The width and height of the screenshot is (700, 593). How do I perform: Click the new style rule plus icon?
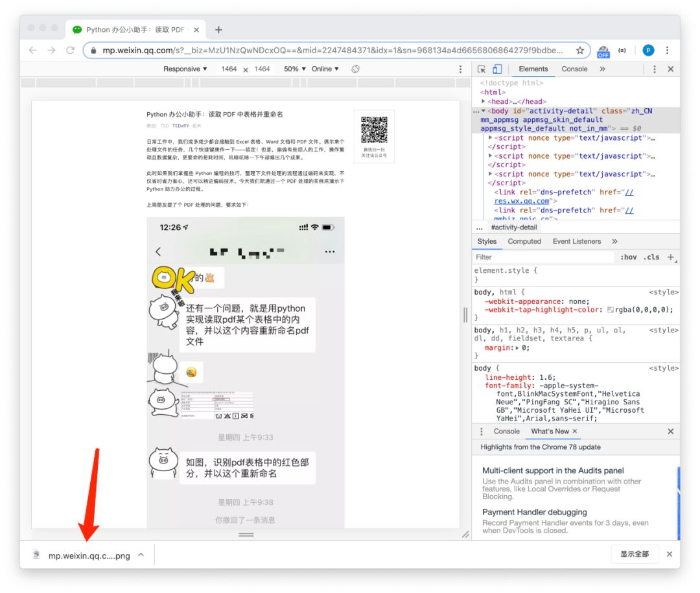670,257
